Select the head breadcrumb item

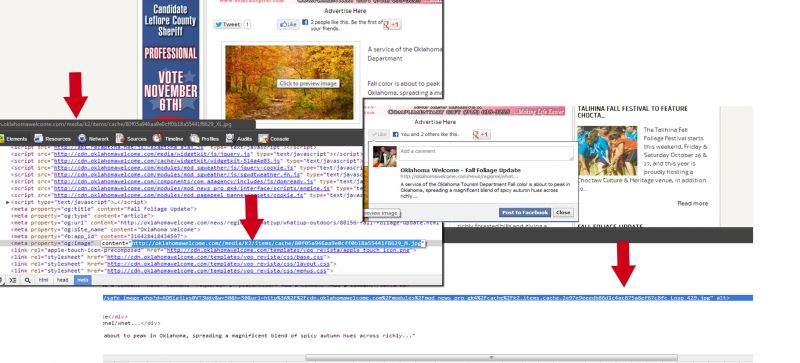tap(62, 280)
